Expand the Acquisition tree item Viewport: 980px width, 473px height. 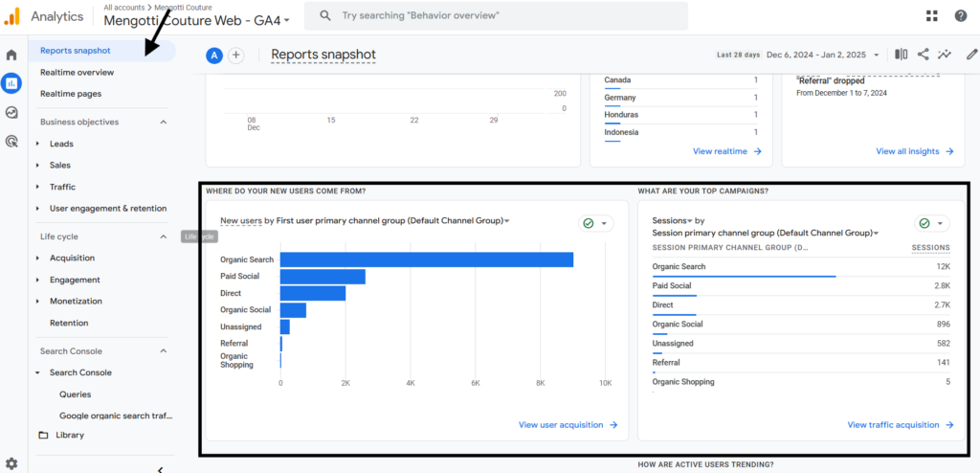(38, 258)
